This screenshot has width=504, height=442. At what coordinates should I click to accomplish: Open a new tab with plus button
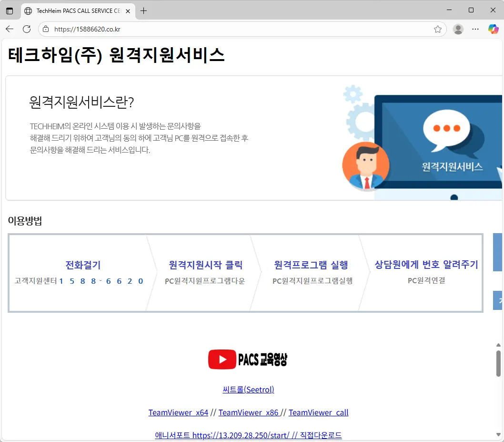pyautogui.click(x=143, y=10)
